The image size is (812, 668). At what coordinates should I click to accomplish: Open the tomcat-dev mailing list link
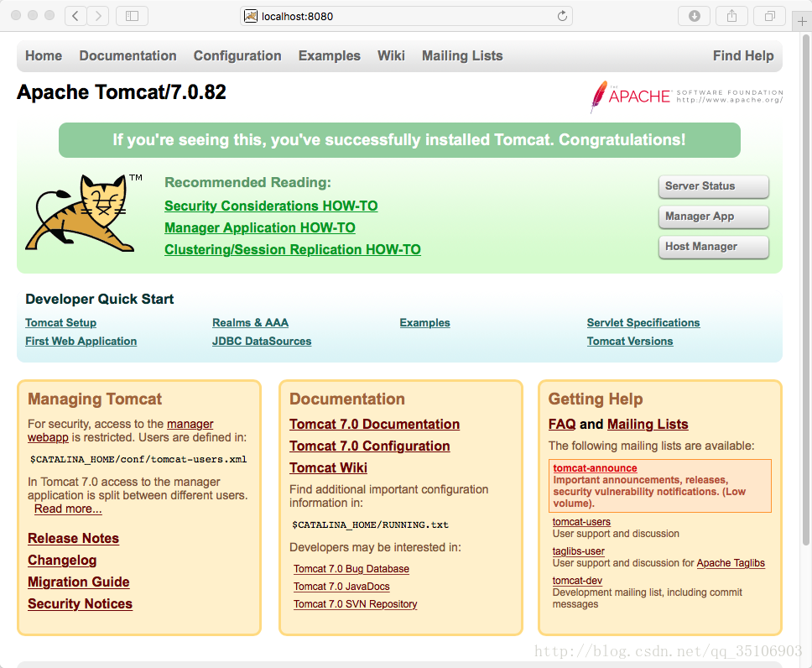pos(577,581)
